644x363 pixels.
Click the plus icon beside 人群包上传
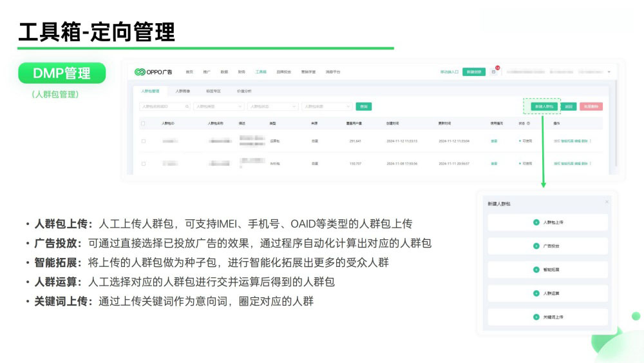point(536,222)
